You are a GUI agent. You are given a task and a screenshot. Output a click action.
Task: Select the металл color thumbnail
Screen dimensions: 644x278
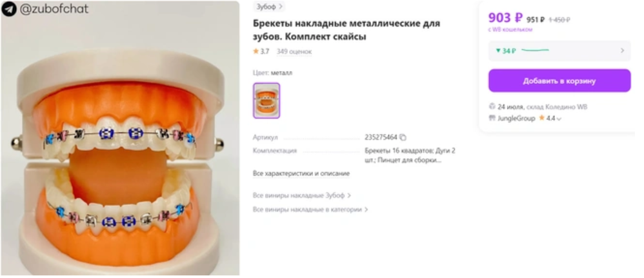point(267,101)
